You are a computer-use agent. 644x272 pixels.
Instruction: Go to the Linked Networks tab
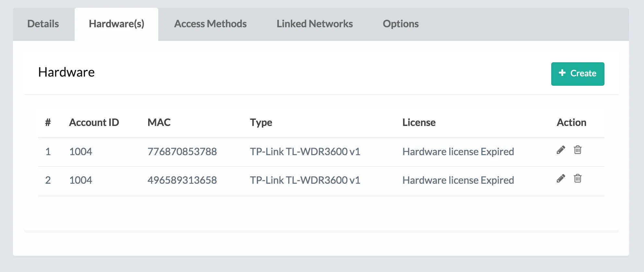pos(315,24)
